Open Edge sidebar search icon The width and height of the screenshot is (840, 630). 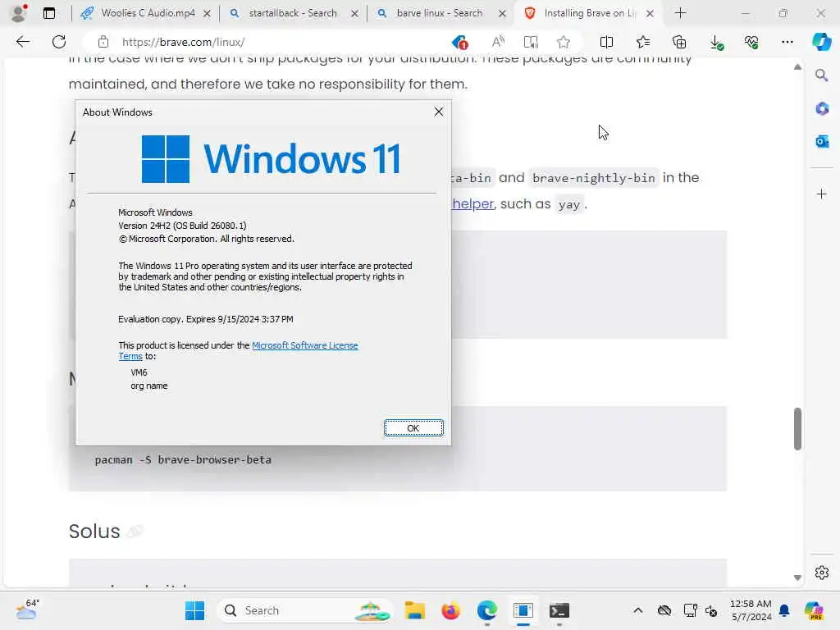[x=822, y=75]
